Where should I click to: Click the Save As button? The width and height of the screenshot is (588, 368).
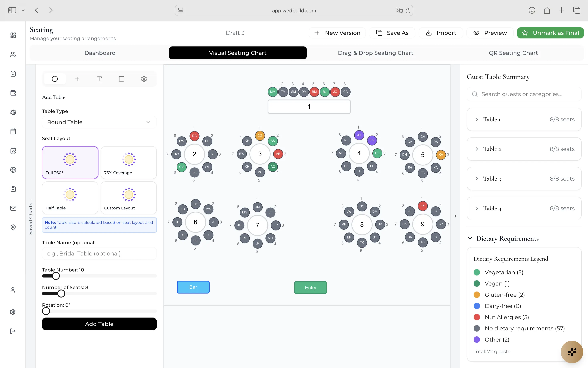tap(392, 33)
